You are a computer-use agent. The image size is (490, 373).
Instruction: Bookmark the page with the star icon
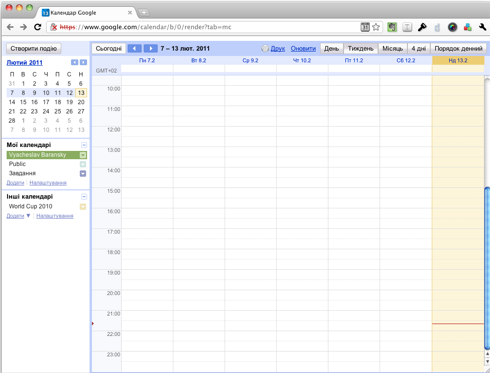[376, 27]
